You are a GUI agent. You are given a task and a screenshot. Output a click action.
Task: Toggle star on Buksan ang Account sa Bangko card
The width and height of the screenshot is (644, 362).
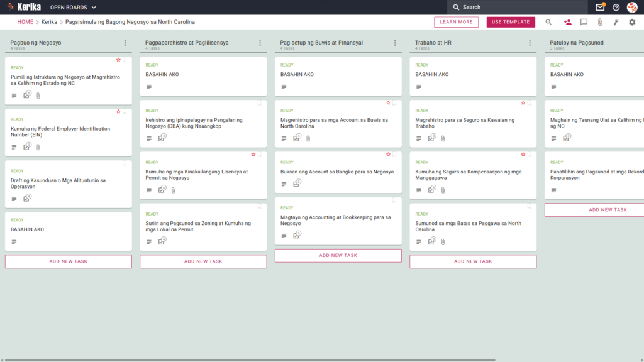pos(388,155)
